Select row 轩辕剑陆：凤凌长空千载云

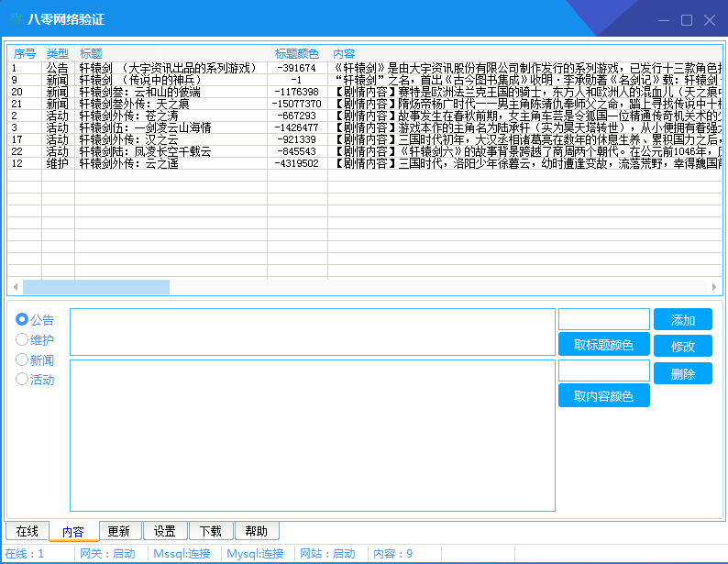365,151
